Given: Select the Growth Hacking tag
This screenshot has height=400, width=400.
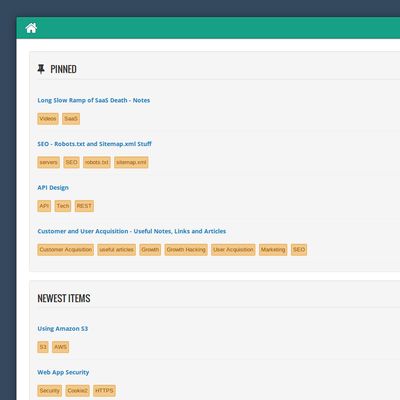Looking at the screenshot, I should (186, 250).
